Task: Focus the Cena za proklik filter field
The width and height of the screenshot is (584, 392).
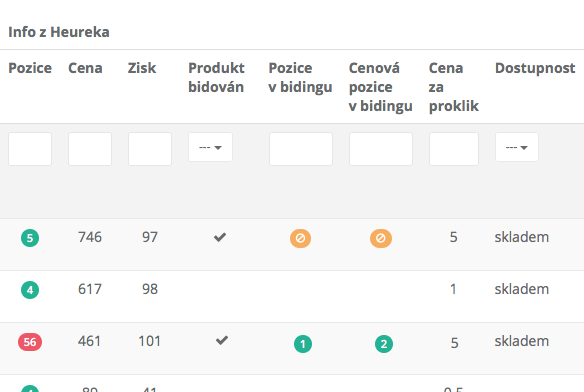Action: (454, 149)
